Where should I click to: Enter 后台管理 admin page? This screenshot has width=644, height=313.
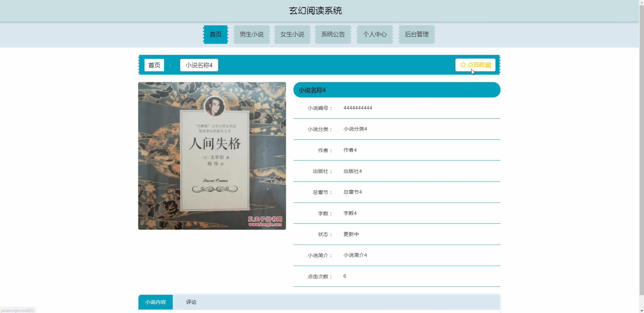(x=417, y=34)
